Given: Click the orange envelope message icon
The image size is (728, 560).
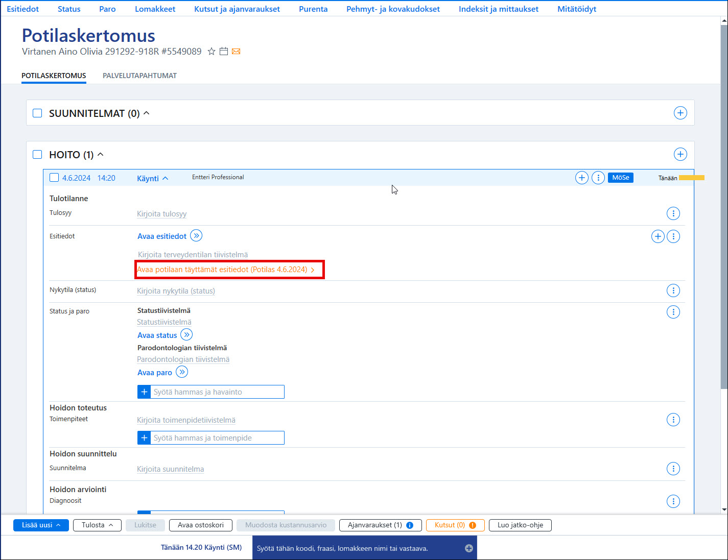Looking at the screenshot, I should 236,52.
